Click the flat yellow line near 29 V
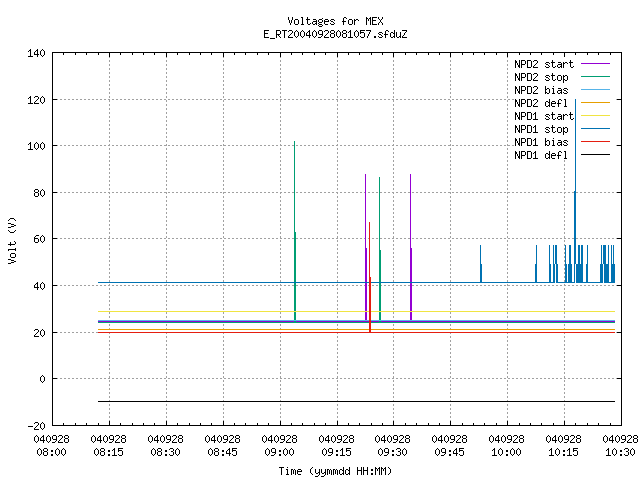This screenshot has width=640, height=480. (x=356, y=311)
